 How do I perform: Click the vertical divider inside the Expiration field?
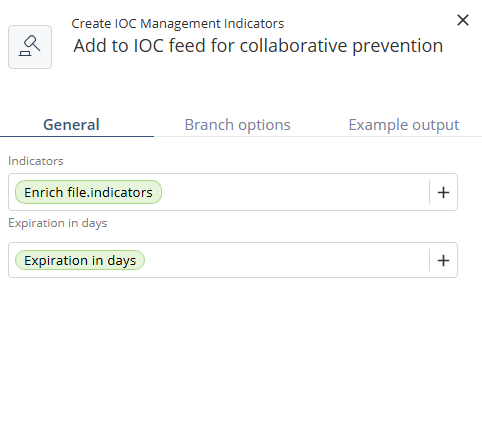(x=429, y=260)
